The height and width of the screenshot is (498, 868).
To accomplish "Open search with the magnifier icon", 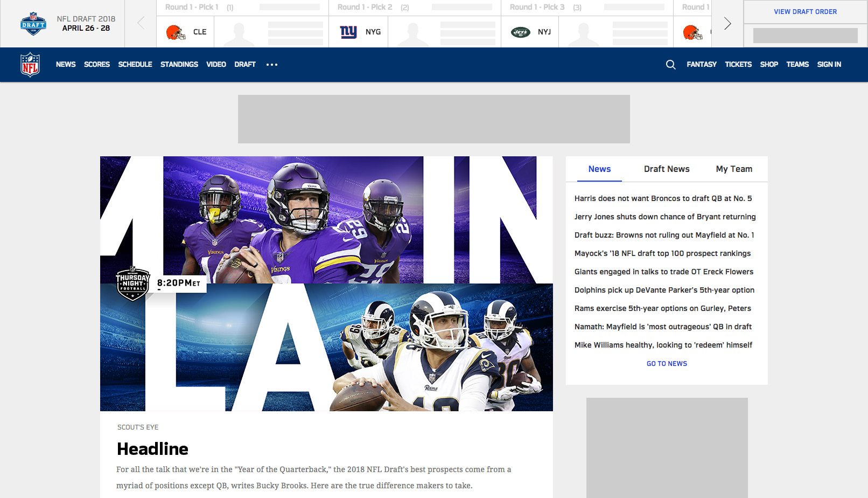I will coord(670,65).
